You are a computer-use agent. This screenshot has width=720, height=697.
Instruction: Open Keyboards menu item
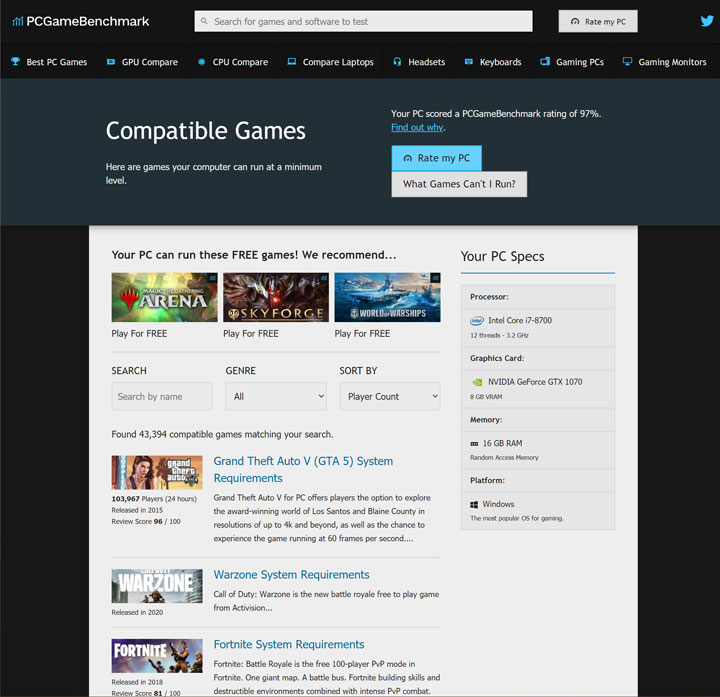click(493, 62)
